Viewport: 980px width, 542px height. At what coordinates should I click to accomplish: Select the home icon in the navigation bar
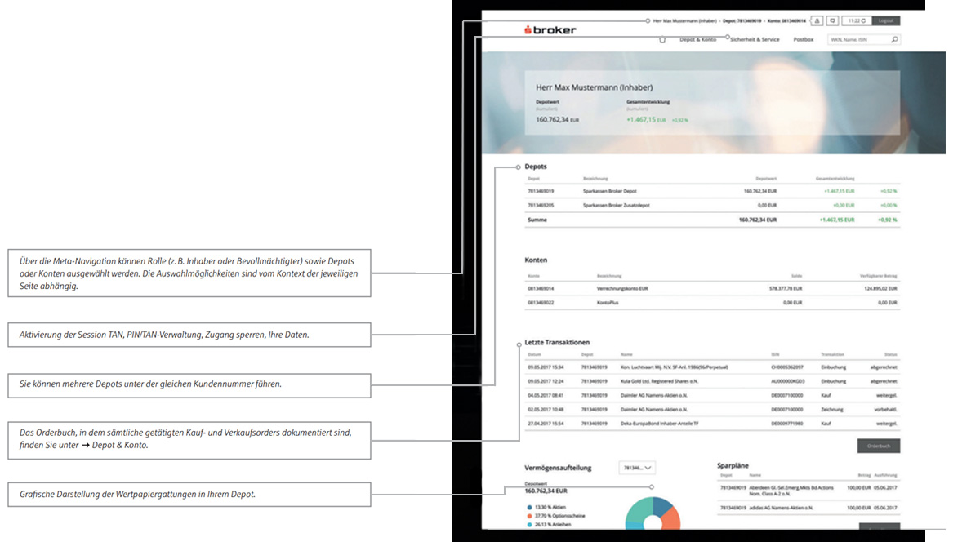coord(662,39)
